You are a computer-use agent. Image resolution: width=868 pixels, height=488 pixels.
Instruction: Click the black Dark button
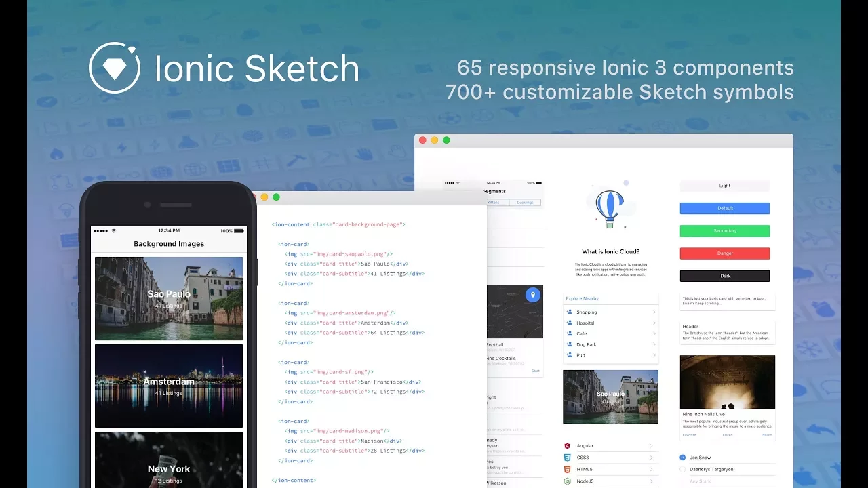tap(725, 276)
